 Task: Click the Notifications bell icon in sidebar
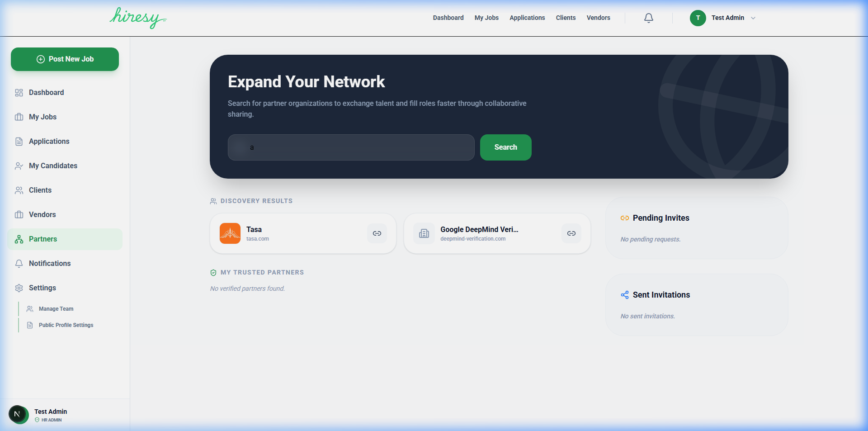(x=19, y=264)
